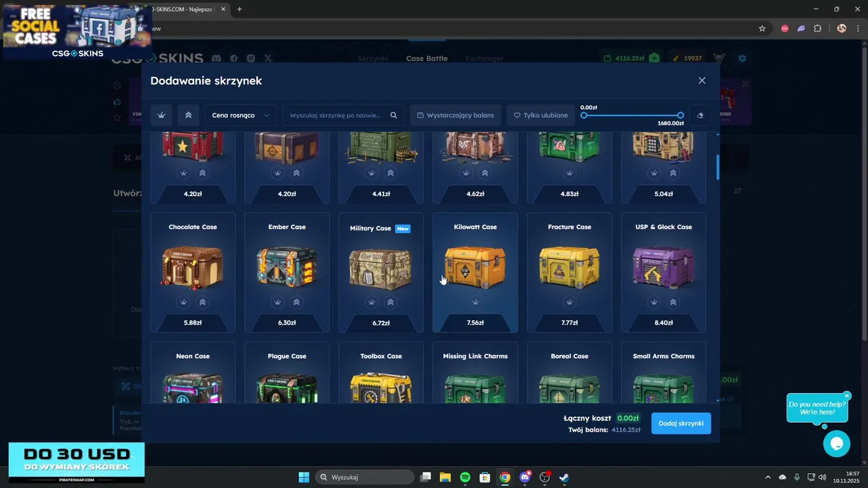This screenshot has width=868, height=488.
Task: Bookmark this page with the star icon
Action: pyautogui.click(x=762, y=28)
